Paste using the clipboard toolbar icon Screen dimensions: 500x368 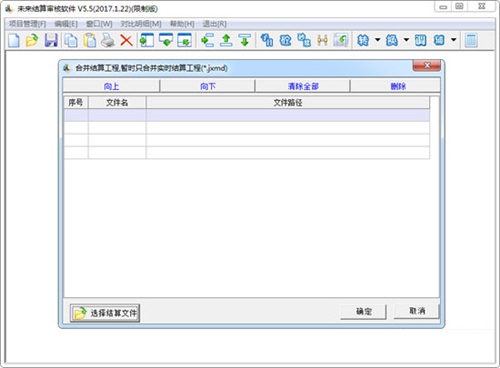click(x=90, y=40)
